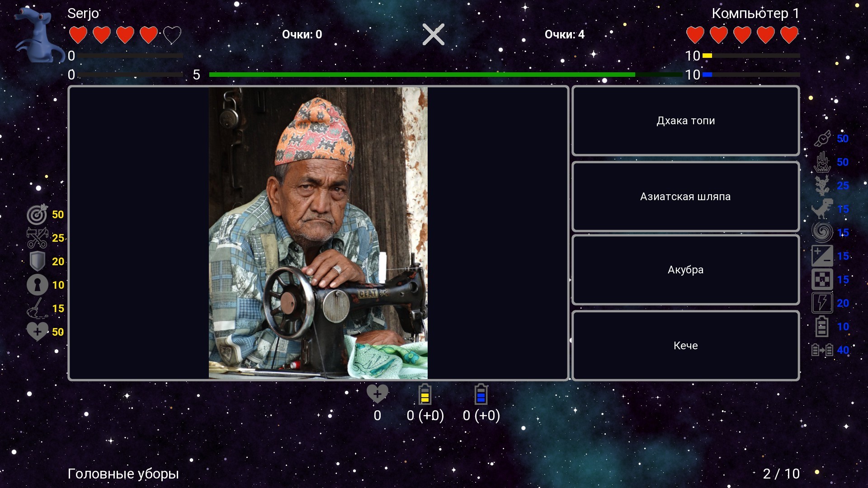Screen dimensions: 868x488
Task: Use the battery transfer ability
Action: tap(822, 350)
